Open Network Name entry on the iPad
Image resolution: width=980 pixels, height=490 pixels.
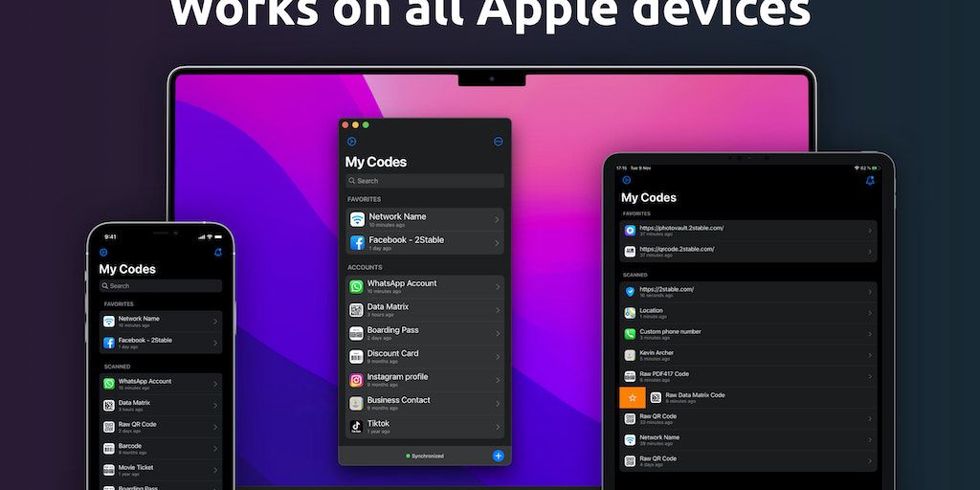coord(748,440)
